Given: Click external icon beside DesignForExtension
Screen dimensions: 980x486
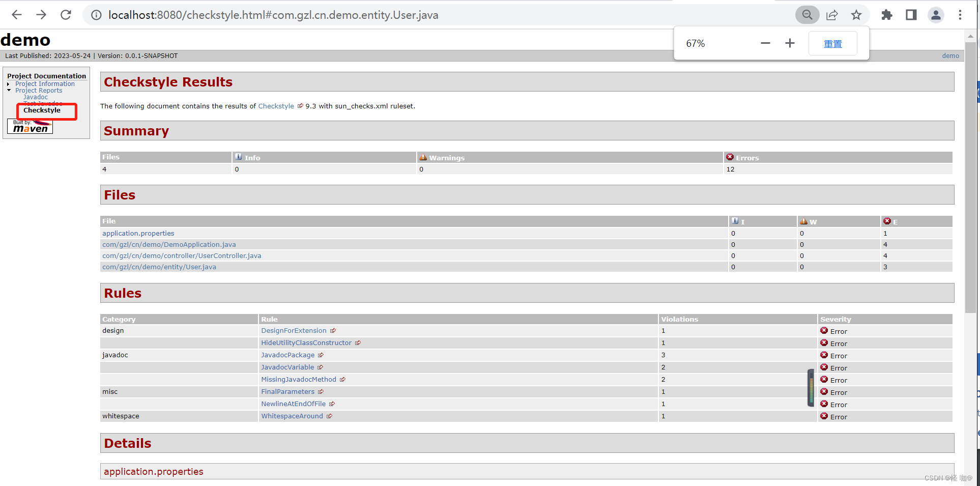Looking at the screenshot, I should coord(333,331).
